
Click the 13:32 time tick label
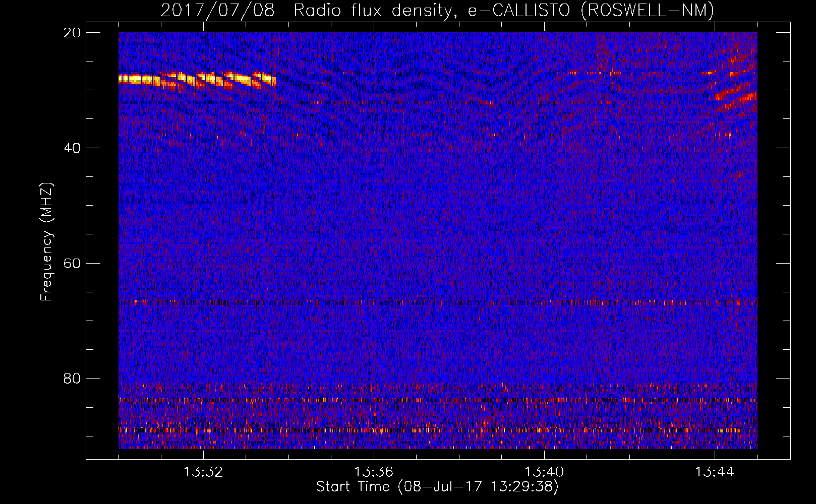(x=203, y=472)
